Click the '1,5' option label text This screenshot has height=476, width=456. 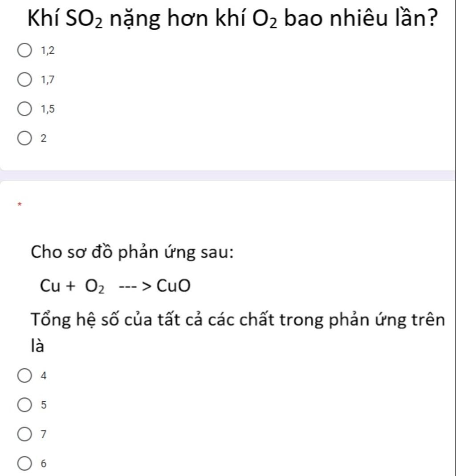click(x=48, y=109)
